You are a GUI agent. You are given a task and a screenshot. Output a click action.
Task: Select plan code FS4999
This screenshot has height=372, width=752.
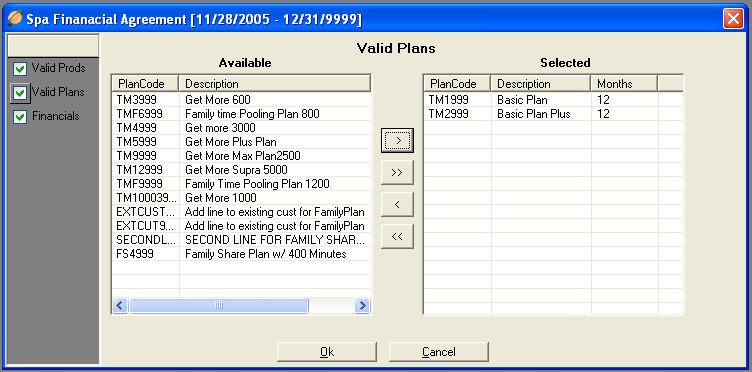(x=135, y=254)
